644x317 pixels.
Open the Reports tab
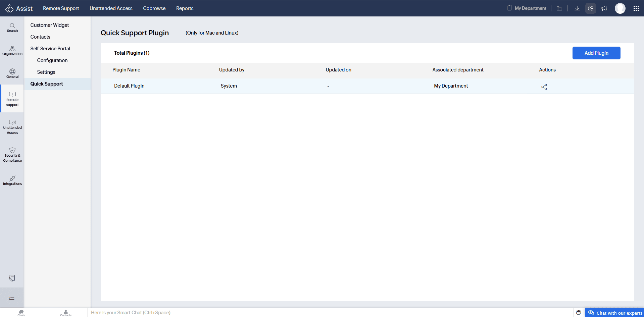(x=185, y=8)
